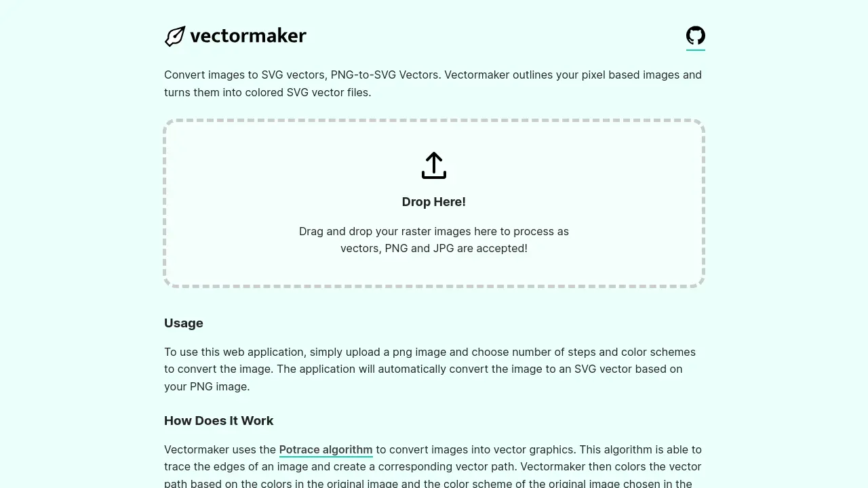Click the top dashed border of drop zone

coord(434,121)
